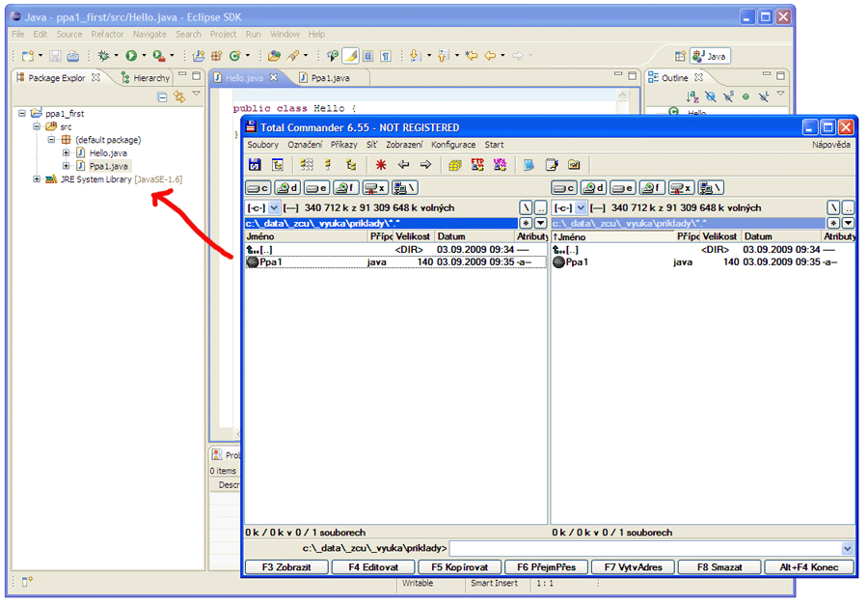Open Eclipse Refactor menu
The width and height of the screenshot is (868, 603).
(x=107, y=35)
